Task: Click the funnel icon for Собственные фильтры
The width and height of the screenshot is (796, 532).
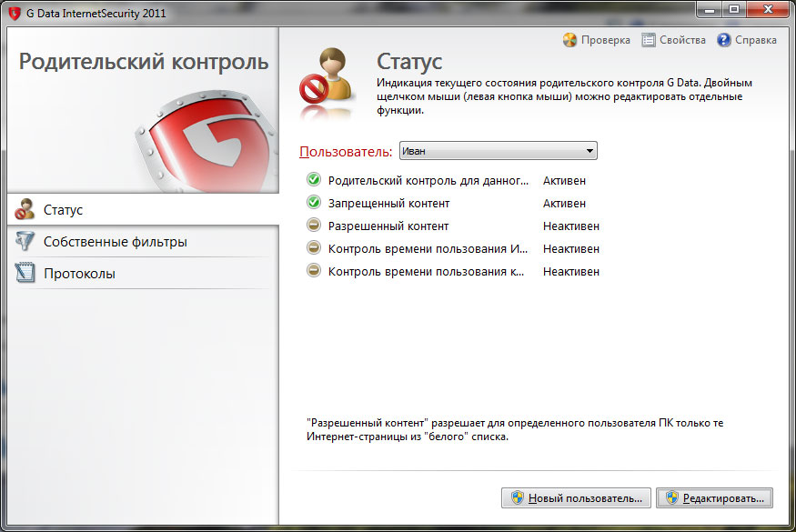Action: [25, 241]
